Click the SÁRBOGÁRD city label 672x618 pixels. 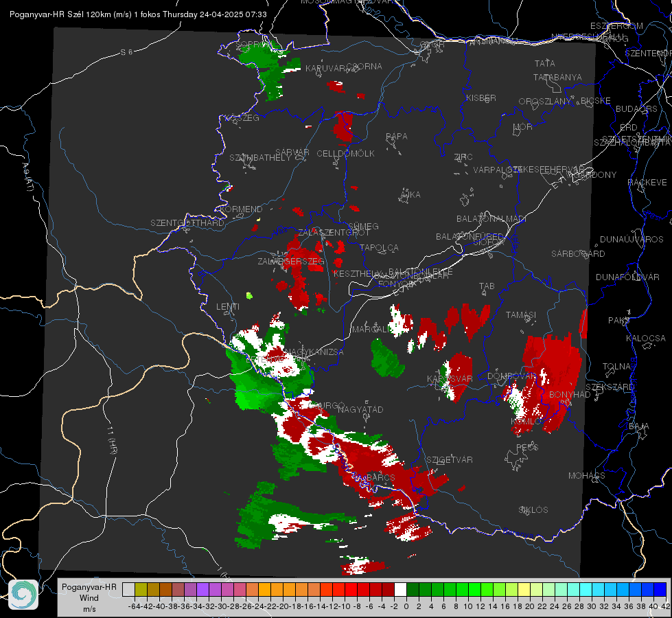[578, 254]
